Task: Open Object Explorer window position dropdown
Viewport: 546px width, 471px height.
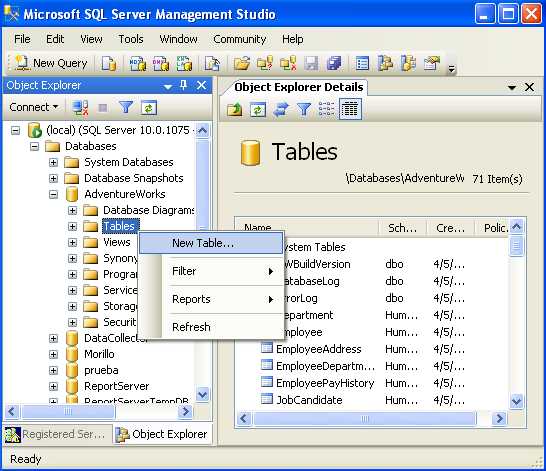Action: pyautogui.click(x=168, y=86)
